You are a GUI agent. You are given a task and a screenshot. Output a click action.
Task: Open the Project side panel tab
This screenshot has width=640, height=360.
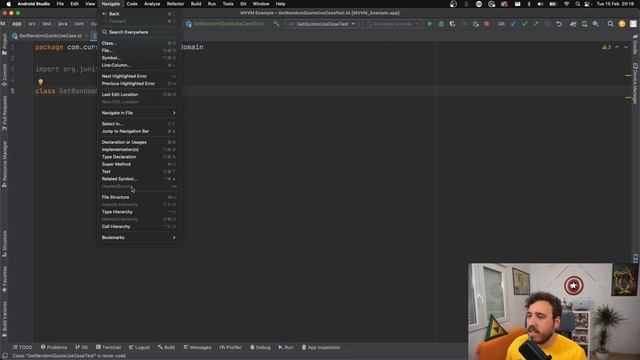point(4,44)
